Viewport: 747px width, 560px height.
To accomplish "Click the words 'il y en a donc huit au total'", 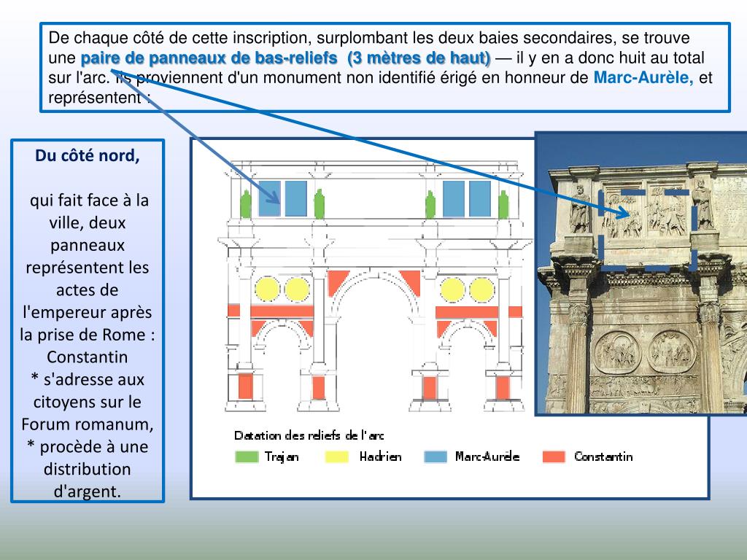I will point(611,58).
